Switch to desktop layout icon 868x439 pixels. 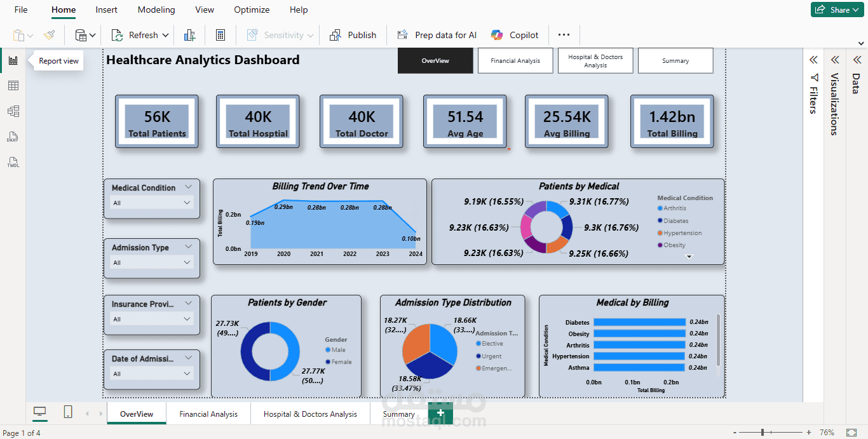(40, 412)
